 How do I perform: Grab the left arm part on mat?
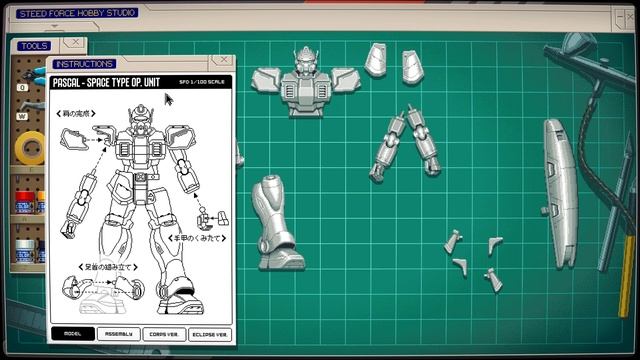(388, 147)
